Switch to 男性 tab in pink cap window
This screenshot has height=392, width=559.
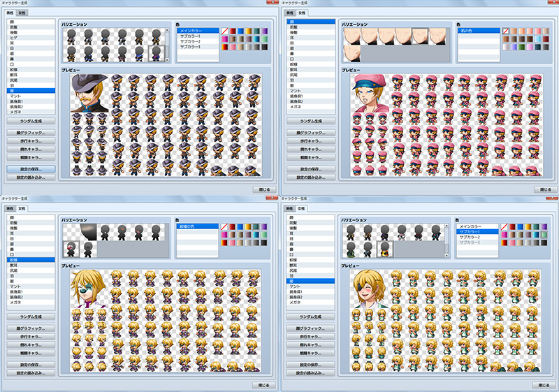290,13
